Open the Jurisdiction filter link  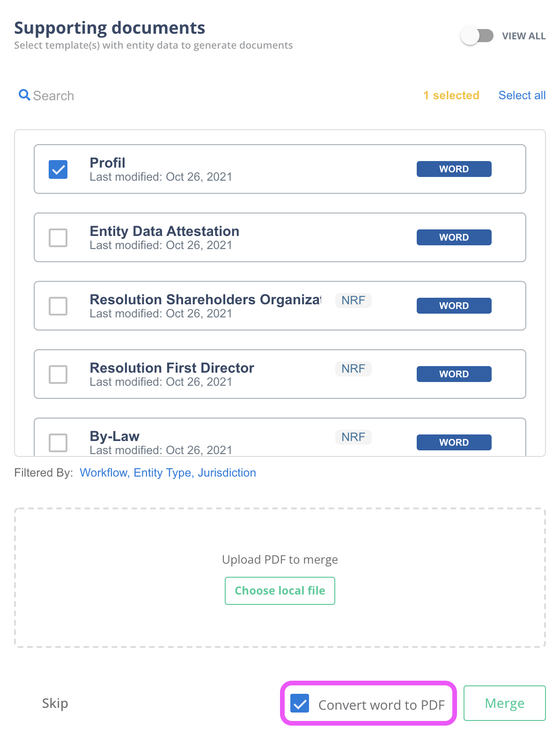click(x=227, y=473)
